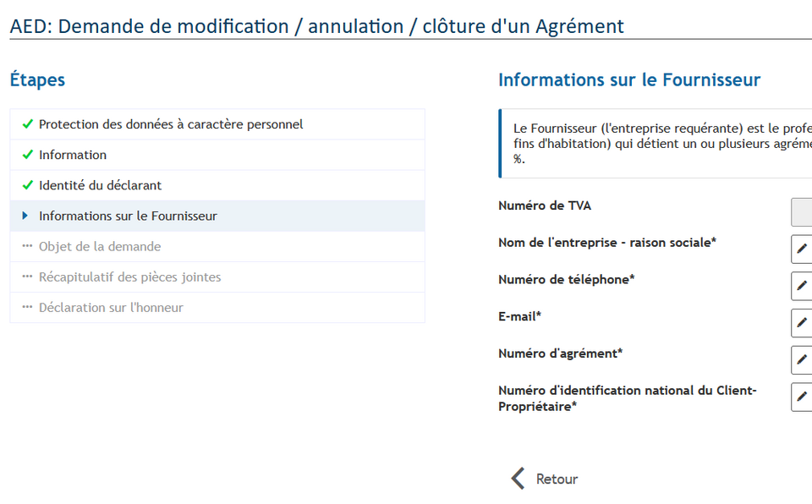This screenshot has width=812, height=504.
Task: Click the pencil icon for Numéro d'identification national
Action: (x=802, y=397)
